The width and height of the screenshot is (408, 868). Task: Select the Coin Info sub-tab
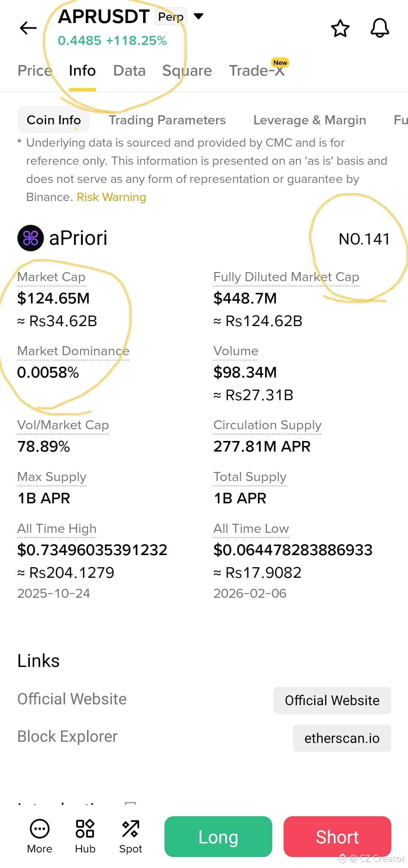point(54,120)
